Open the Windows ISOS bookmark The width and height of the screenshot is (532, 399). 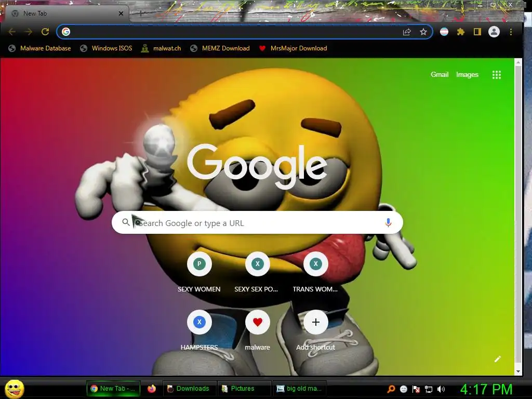coord(106,48)
